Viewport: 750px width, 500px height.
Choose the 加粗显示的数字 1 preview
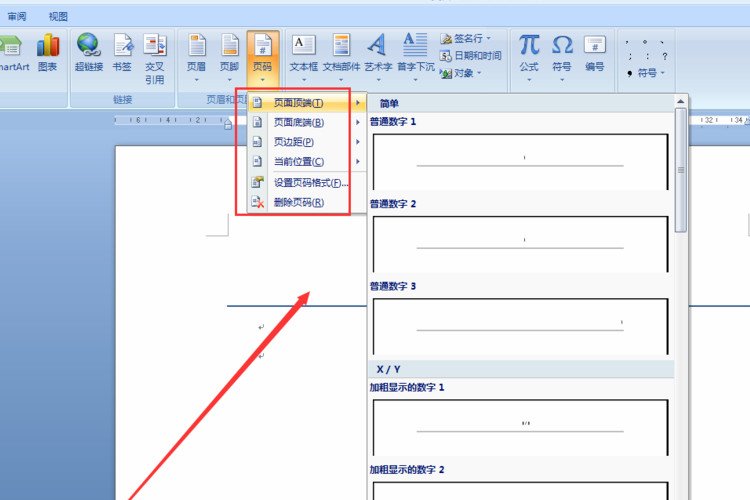(520, 428)
